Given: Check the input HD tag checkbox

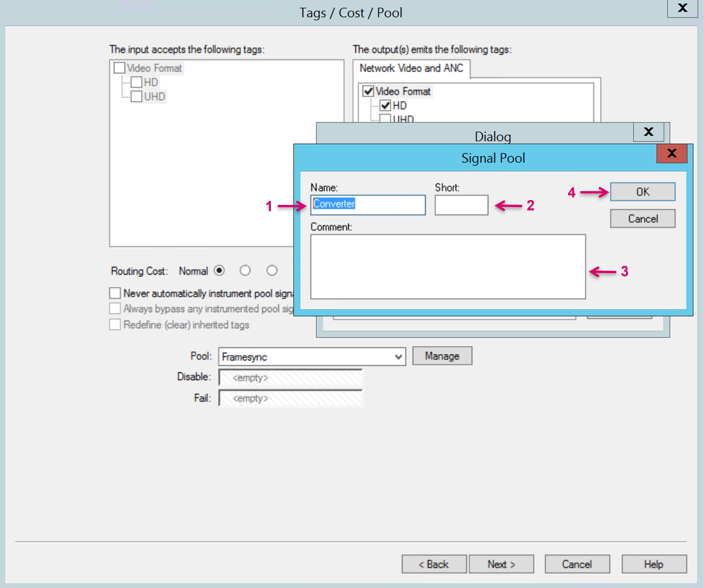Looking at the screenshot, I should click(x=136, y=82).
